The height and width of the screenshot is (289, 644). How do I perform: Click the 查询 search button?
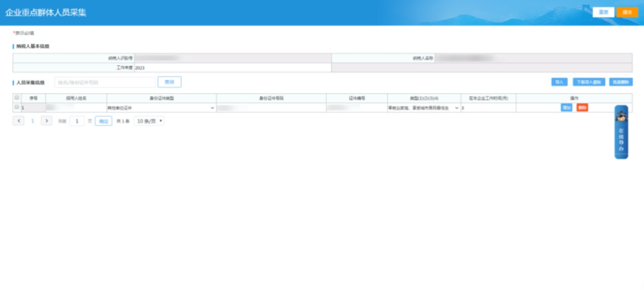tap(169, 82)
